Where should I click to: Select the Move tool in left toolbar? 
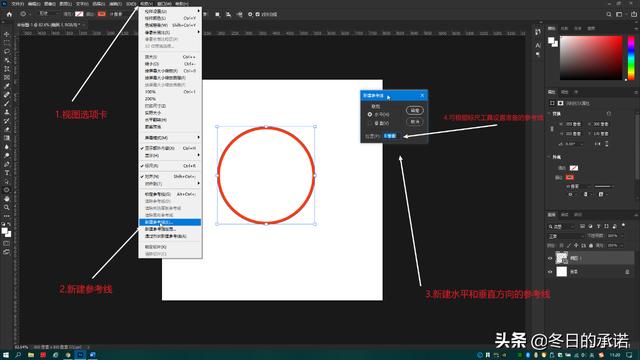pos(7,34)
